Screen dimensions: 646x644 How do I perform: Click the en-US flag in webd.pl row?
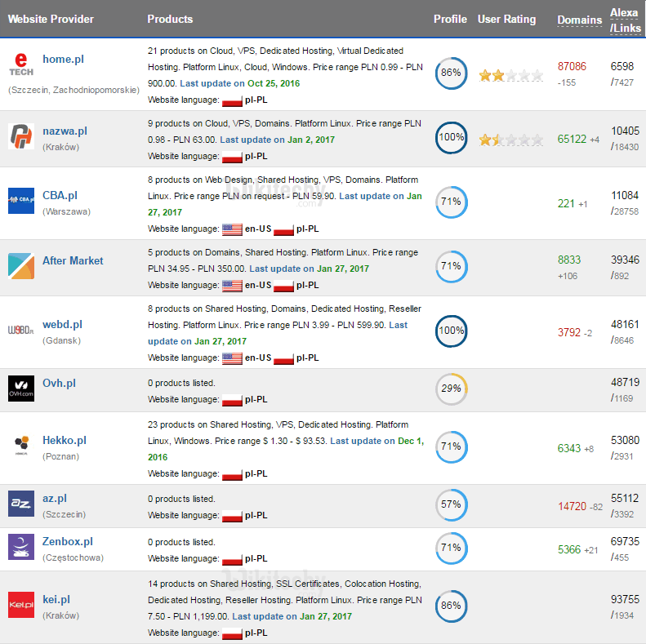[x=233, y=358]
